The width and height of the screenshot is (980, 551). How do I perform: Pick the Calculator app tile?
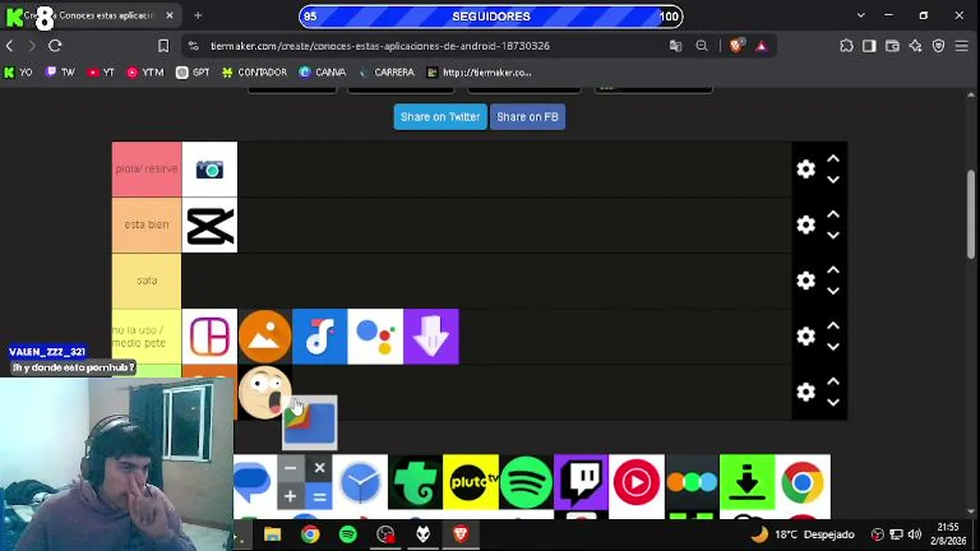point(305,482)
